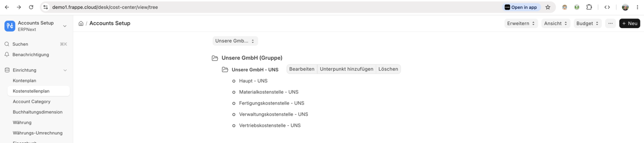Viewport: 644px width, 143px height.
Task: Select Verwaltungskostenstelle - UNS cost center
Action: [274, 115]
